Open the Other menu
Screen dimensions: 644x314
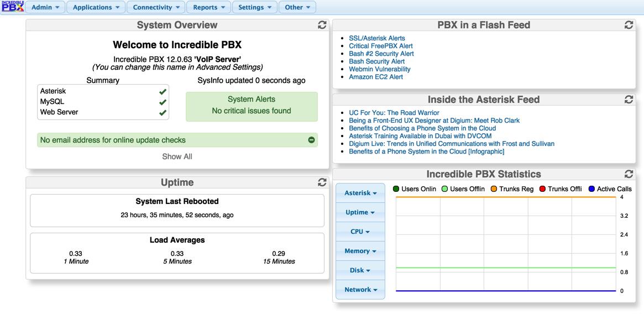(297, 7)
